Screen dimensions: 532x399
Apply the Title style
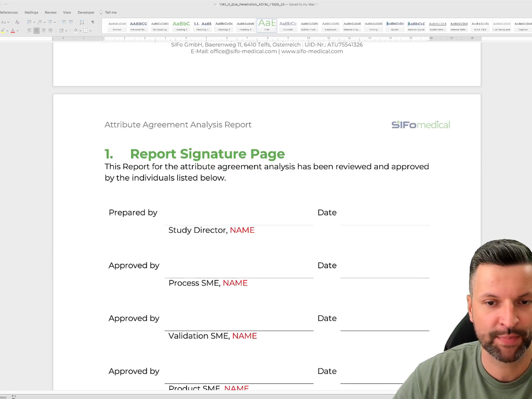[x=267, y=26]
